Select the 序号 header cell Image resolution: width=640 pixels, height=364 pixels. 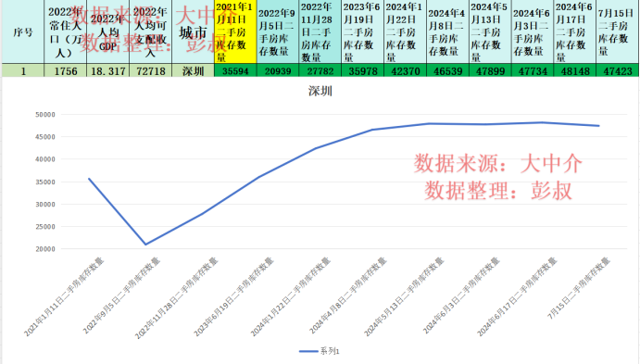23,31
